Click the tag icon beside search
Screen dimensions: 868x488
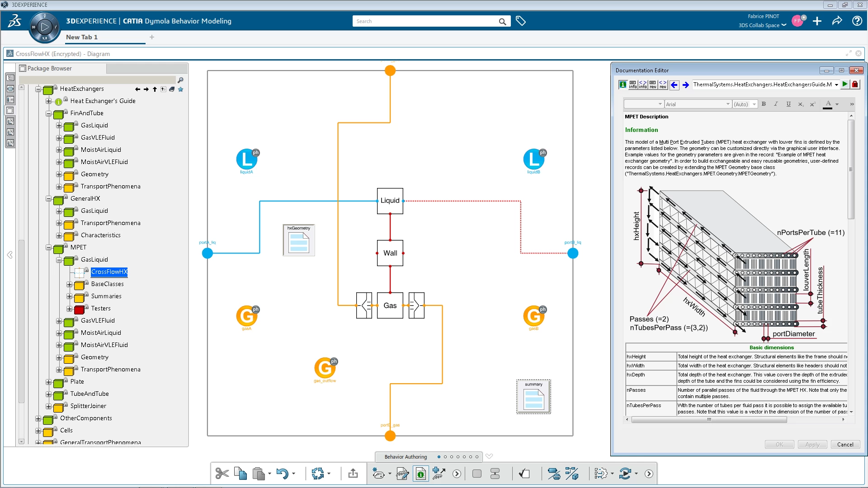point(521,21)
